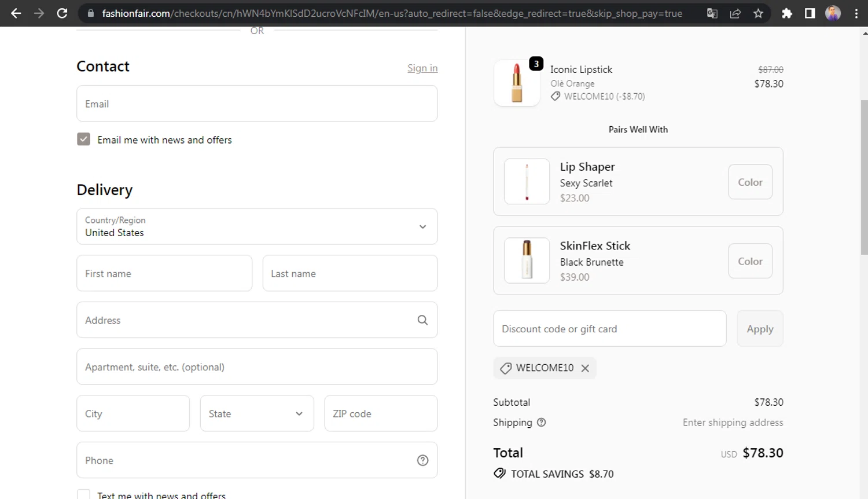Screen dimensions: 868x499
Task: Show shipping info help icon
Action: tap(542, 423)
